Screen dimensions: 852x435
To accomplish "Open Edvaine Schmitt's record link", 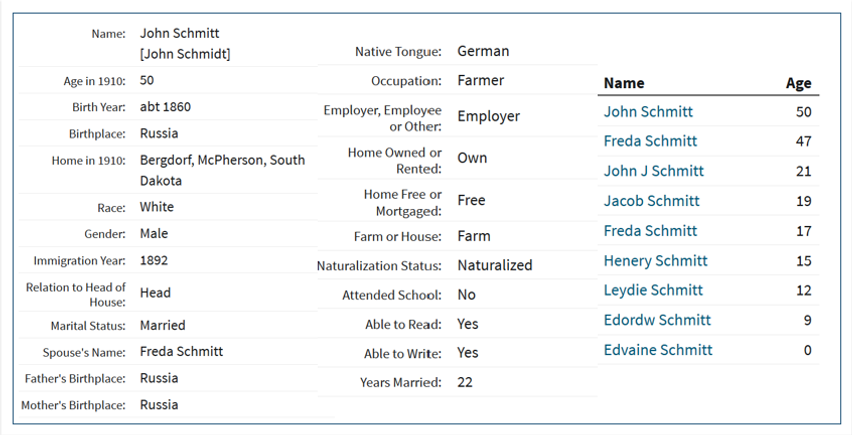I will (x=657, y=350).
